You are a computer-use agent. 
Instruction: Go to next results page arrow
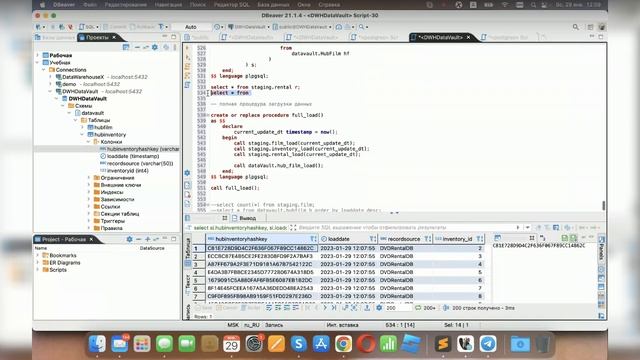point(325,308)
